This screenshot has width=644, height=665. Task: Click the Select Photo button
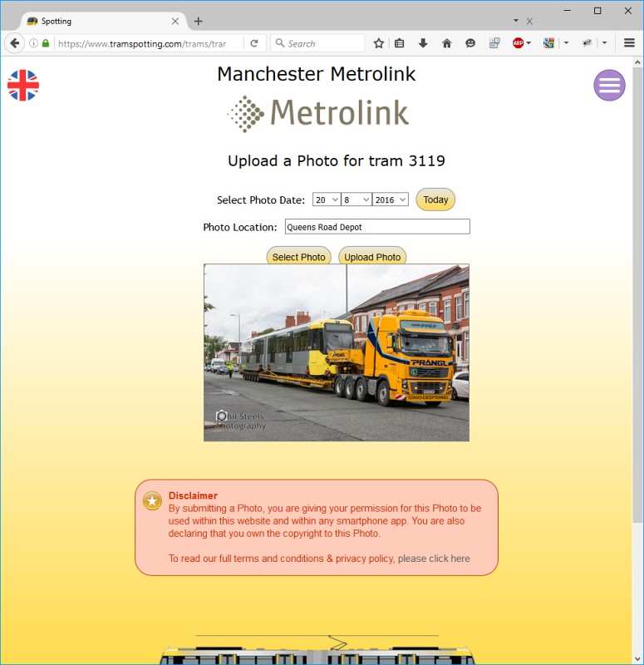coord(298,256)
